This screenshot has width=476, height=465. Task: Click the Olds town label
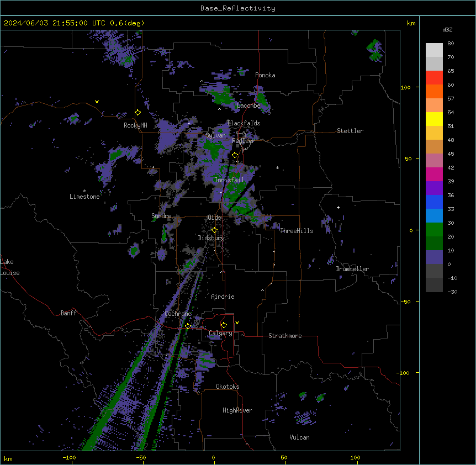(214, 218)
